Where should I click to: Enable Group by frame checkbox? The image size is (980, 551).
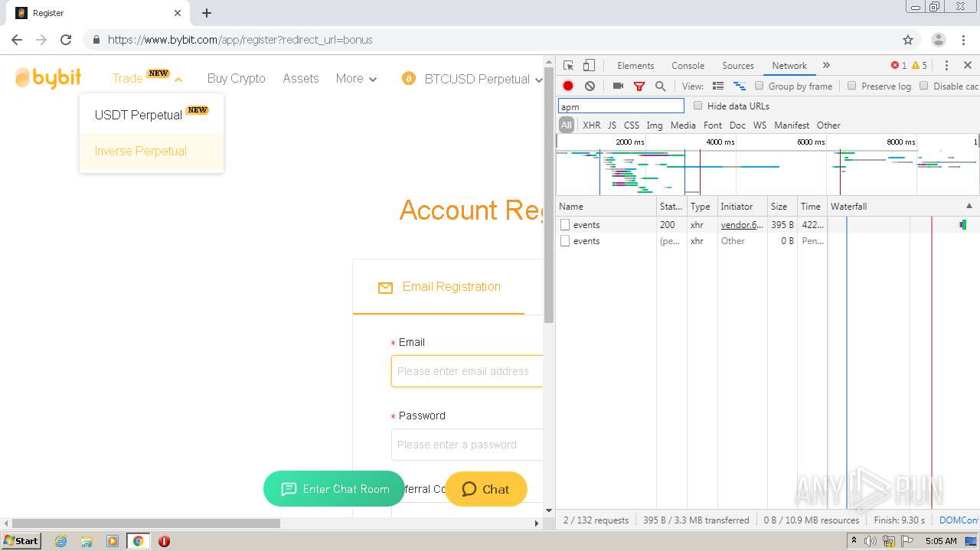point(759,86)
